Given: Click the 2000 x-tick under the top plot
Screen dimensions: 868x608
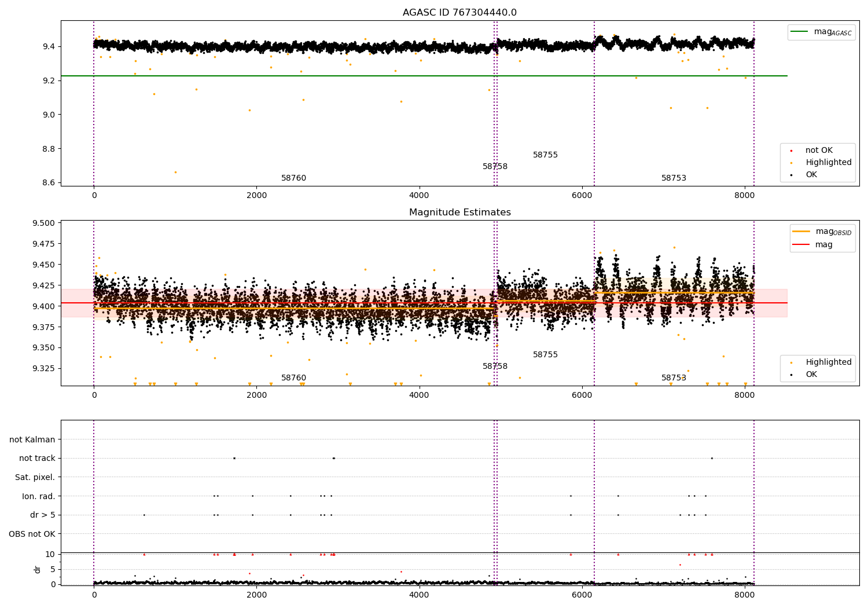Looking at the screenshot, I should [x=256, y=196].
